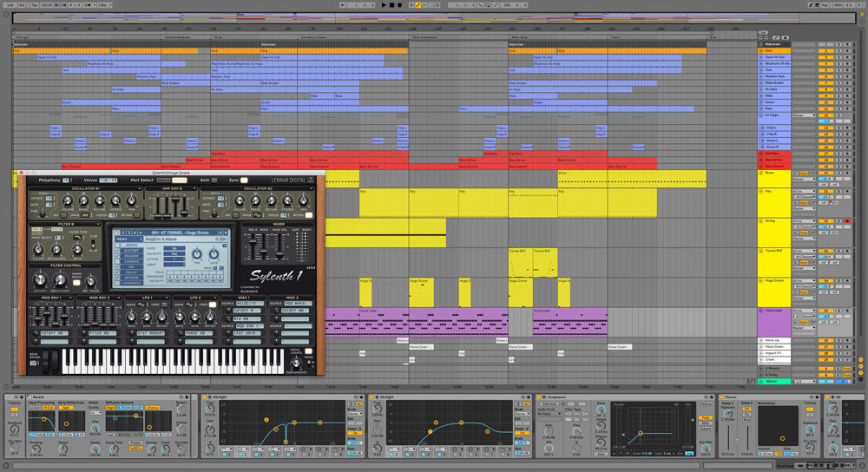Click the transport Stop button
The width and height of the screenshot is (868, 472).
pyautogui.click(x=391, y=4)
